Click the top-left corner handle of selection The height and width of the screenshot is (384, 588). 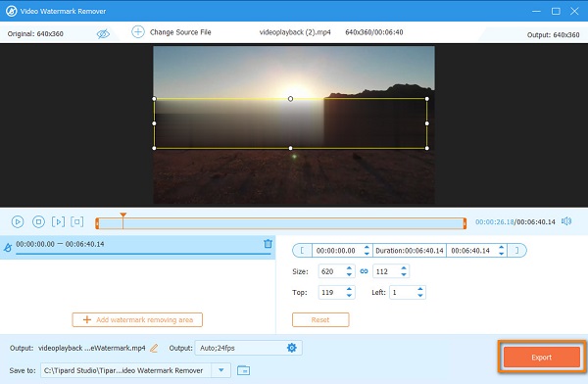coord(154,99)
